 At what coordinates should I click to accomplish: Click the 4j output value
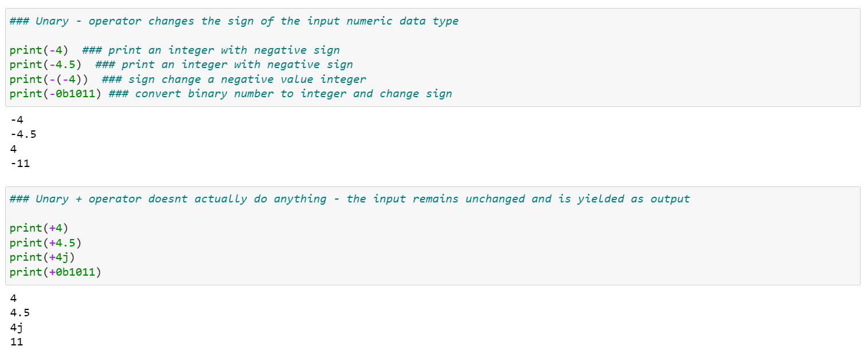pos(17,327)
